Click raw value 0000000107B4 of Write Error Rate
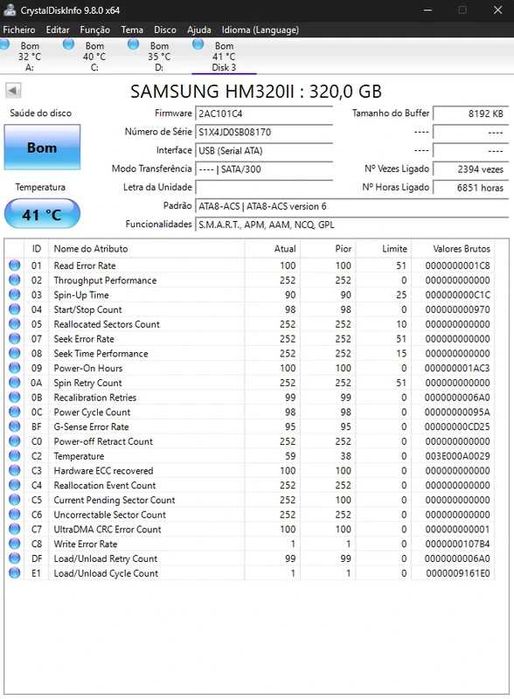 (457, 544)
